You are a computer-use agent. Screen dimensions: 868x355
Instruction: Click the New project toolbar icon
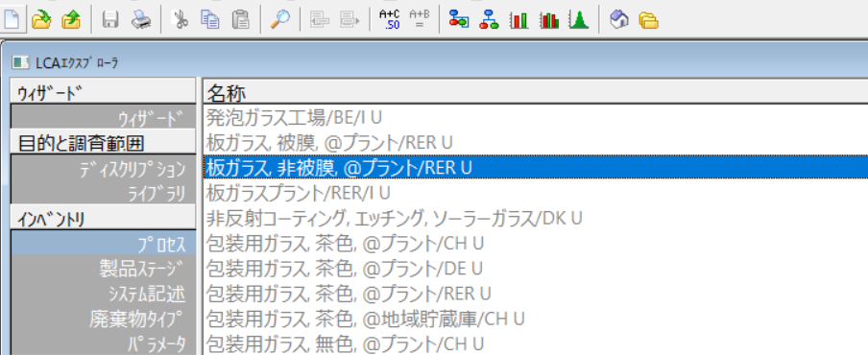12,20
